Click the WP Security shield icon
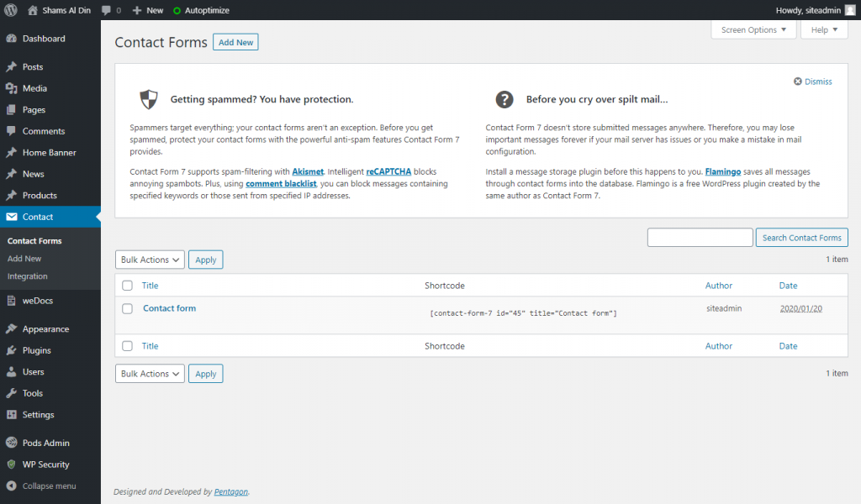Screen dimensions: 861x504 point(11,465)
